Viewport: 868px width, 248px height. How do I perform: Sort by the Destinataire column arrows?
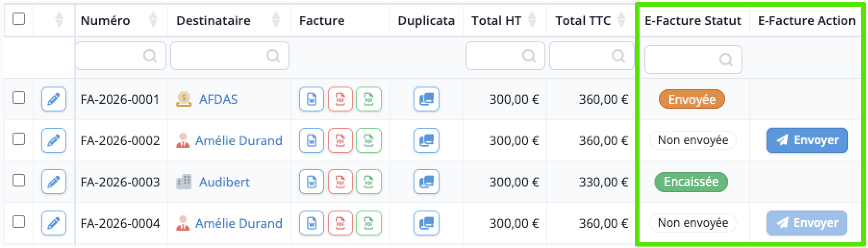[276, 20]
